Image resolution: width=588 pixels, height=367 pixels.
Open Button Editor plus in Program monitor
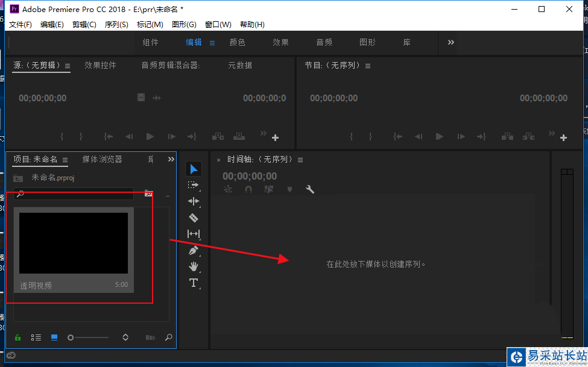tap(563, 138)
